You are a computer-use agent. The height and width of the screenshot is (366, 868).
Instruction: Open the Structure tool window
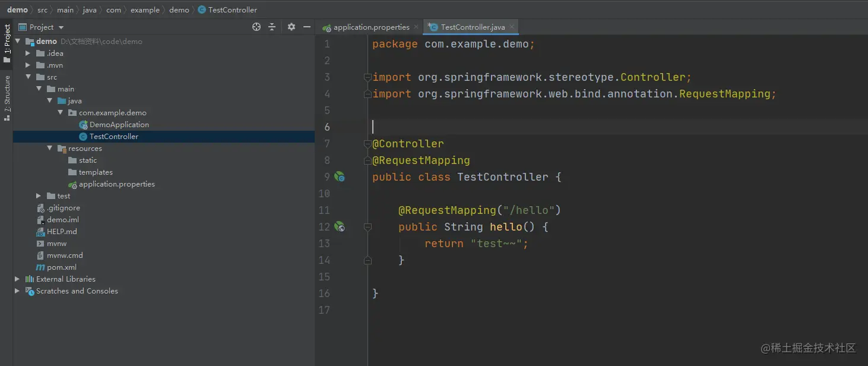pos(7,98)
